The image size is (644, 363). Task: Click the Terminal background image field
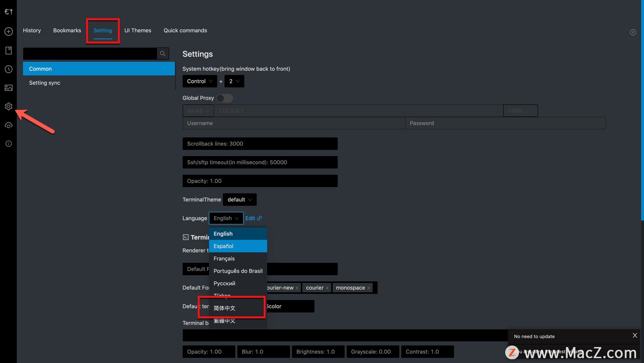[x=345, y=335]
